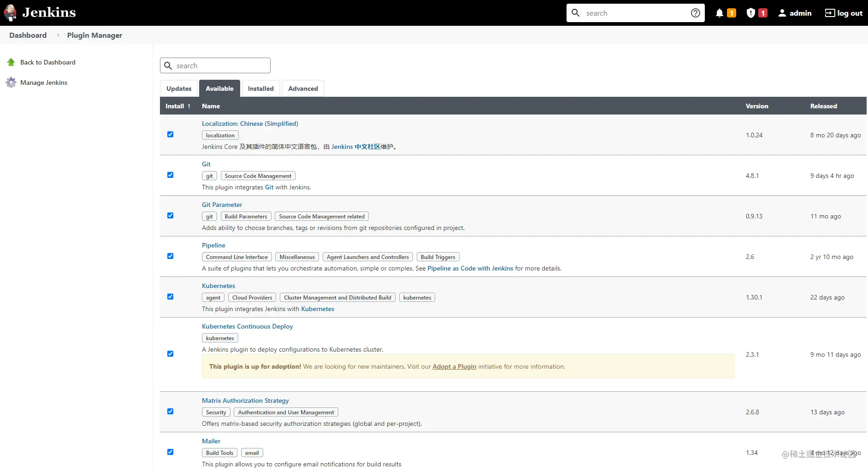Click the log out text link
868x471 pixels.
click(x=850, y=13)
